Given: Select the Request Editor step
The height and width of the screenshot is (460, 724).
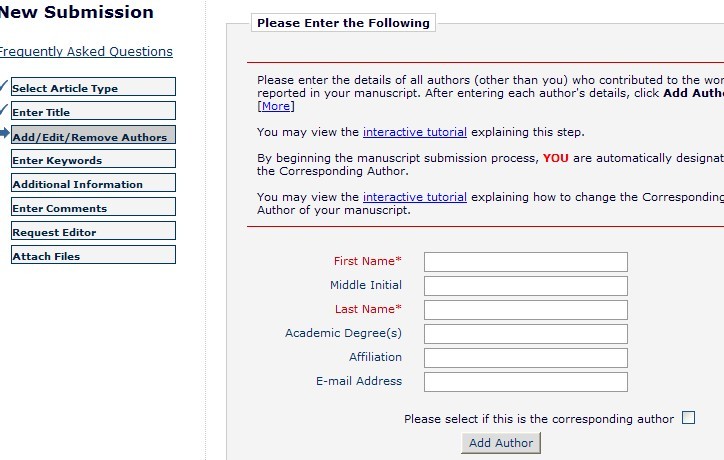Looking at the screenshot, I should pyautogui.click(x=93, y=232).
